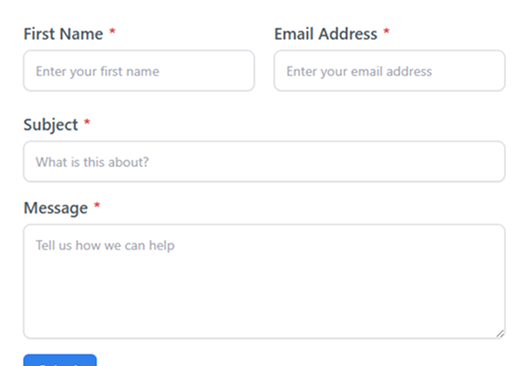Click the 'Enter your email address' placeholder text
Viewport: 530px width, 366px height.
[359, 72]
